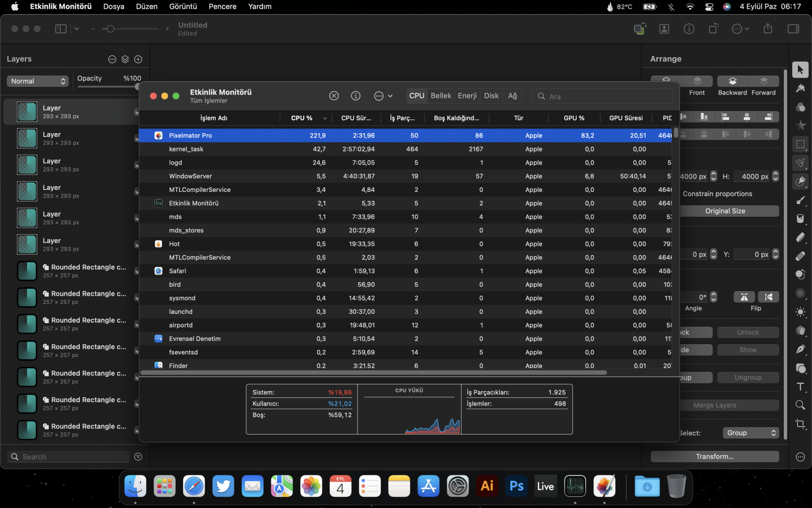Select the Crop tool in Pixelmator toolbar

[x=800, y=424]
